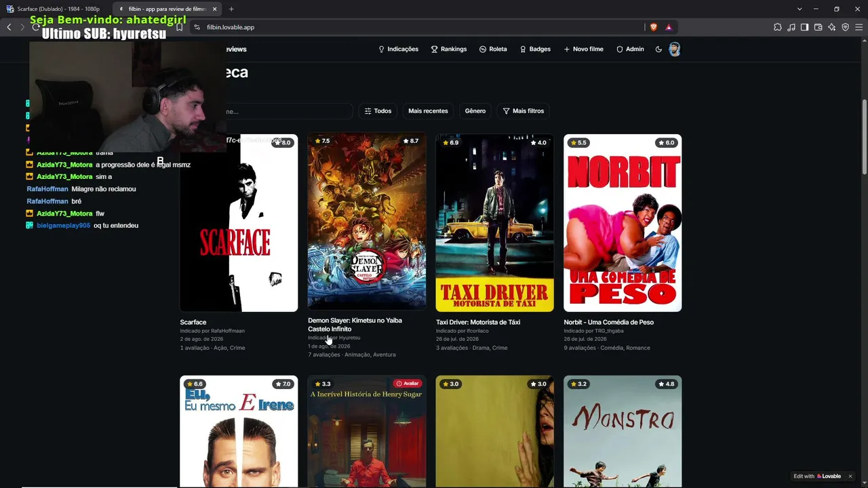Screen dimensions: 868x488
Task: Bookmark this page with the bookmark icon
Action: point(179,27)
